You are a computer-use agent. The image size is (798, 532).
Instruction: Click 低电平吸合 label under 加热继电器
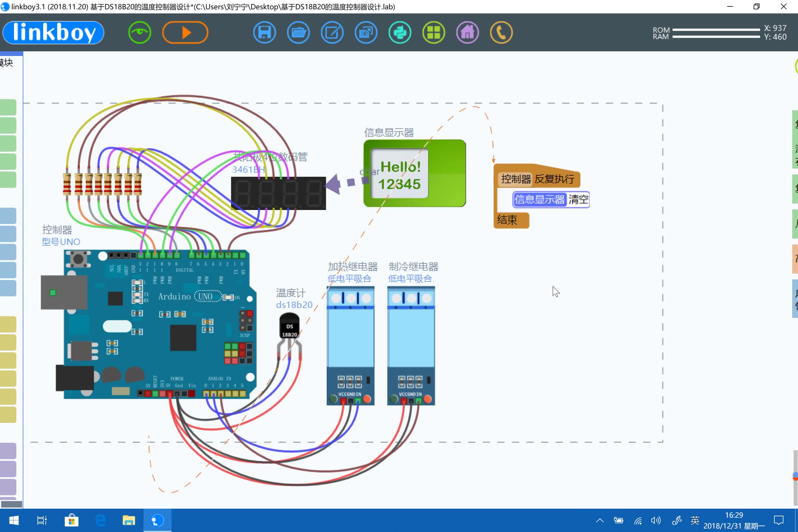tap(349, 279)
